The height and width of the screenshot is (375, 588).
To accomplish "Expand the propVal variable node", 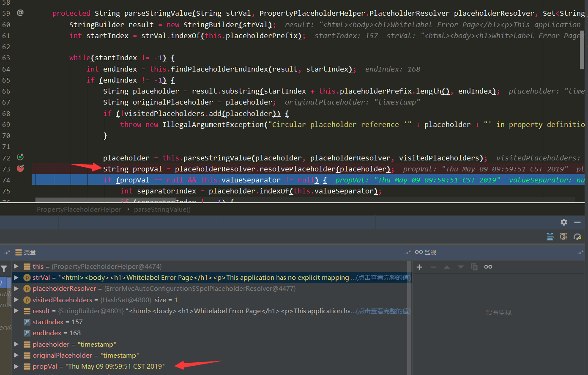I will [x=16, y=366].
